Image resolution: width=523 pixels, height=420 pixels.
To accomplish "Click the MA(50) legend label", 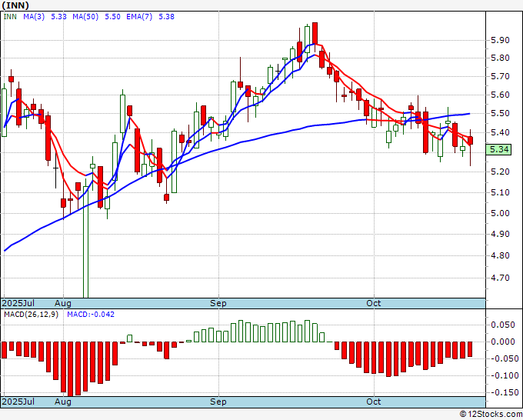I will (85, 17).
